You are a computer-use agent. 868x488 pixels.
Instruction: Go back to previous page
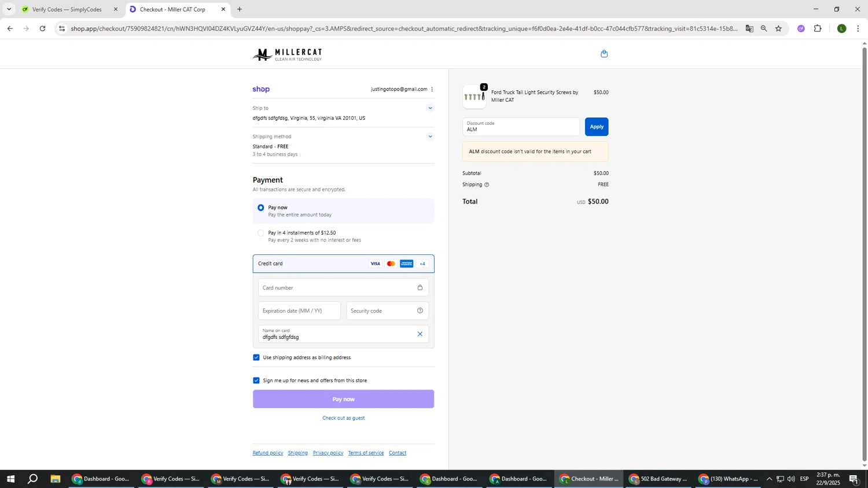click(x=10, y=28)
